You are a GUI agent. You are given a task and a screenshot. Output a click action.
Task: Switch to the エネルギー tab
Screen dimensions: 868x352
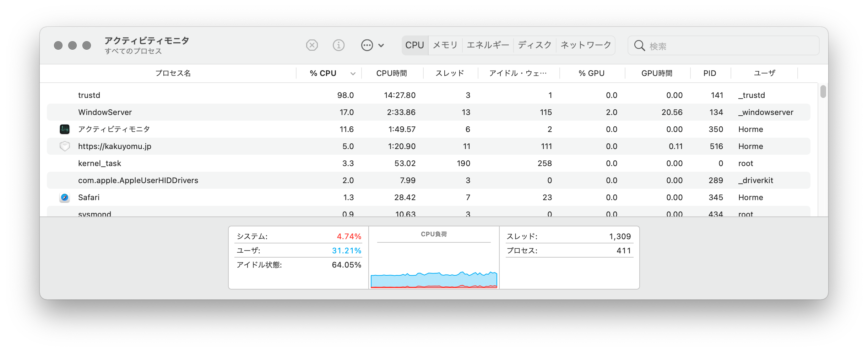point(488,45)
